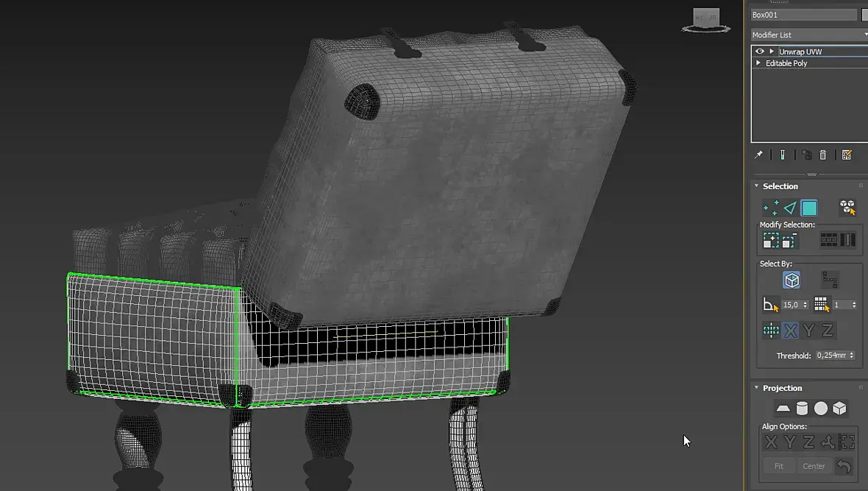Click planar angle 15,0 field
The image size is (868, 491).
tap(791, 305)
